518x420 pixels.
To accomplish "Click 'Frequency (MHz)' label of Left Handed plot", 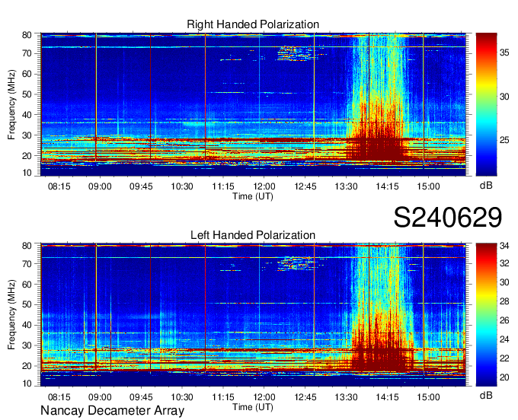I will (11, 315).
